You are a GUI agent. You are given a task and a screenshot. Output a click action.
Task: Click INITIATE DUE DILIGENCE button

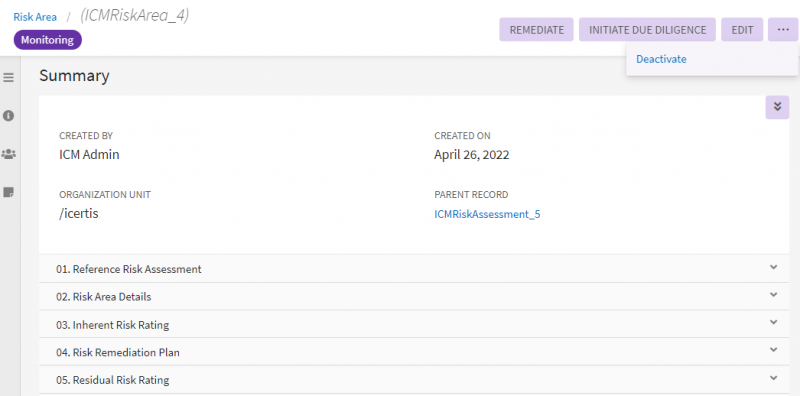pos(647,30)
